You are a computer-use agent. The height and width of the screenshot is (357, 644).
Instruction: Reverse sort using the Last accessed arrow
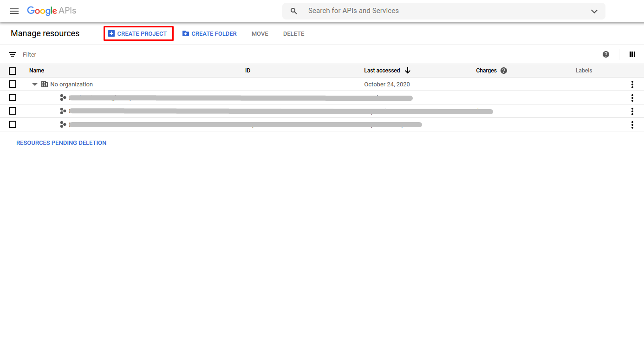click(407, 70)
